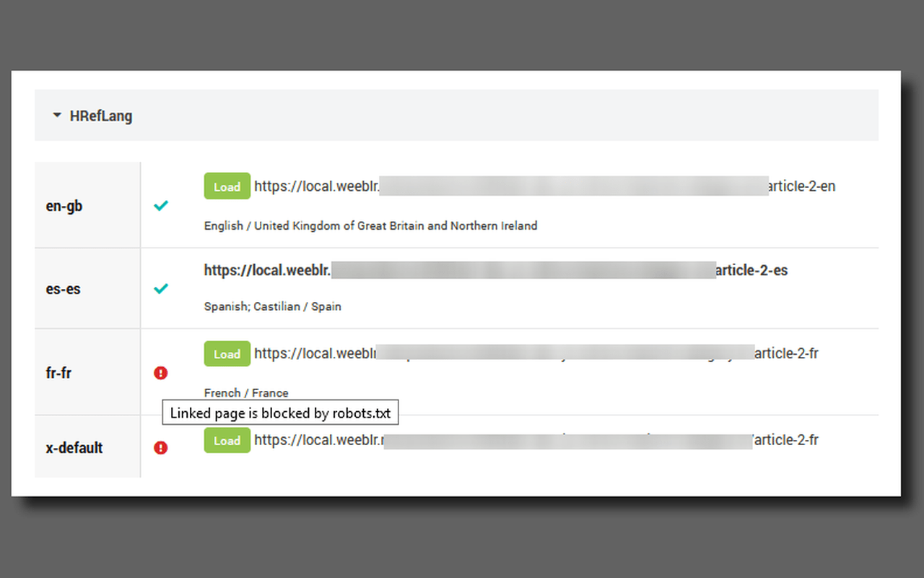Open the es-es URL ending in article-2-es
The width and height of the screenshot is (924, 578).
click(x=496, y=271)
